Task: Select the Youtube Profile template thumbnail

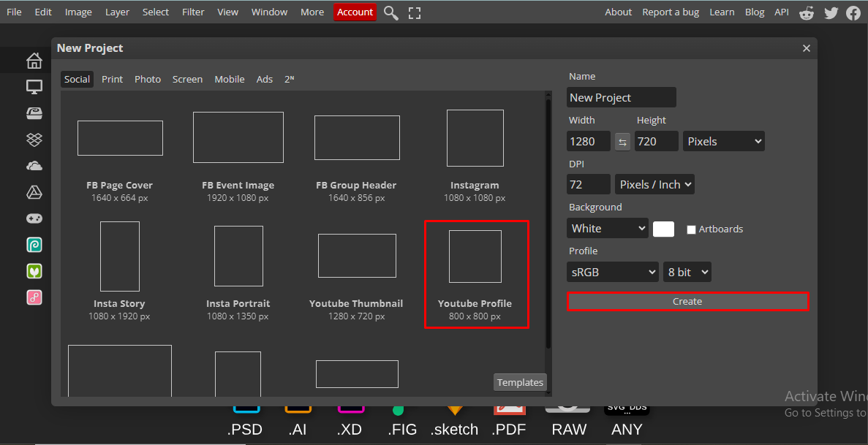Action: [476, 256]
